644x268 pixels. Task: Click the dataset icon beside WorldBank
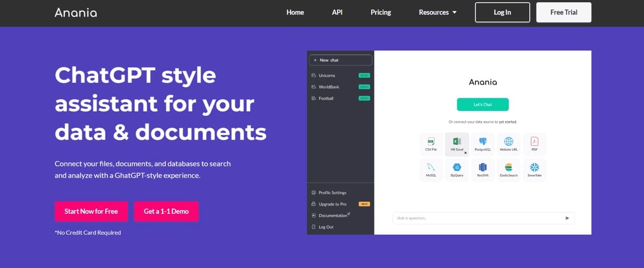pyautogui.click(x=313, y=87)
